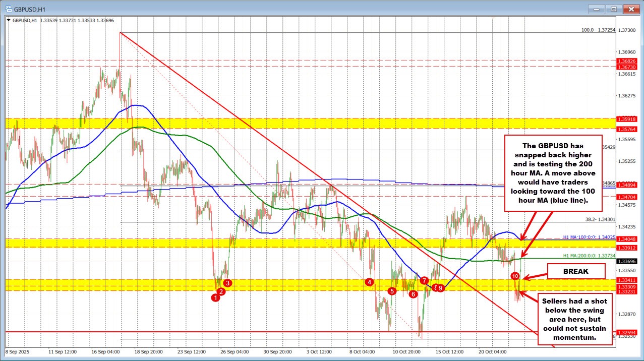Click red circle marker number 1
644x361 pixels.
pyautogui.click(x=216, y=297)
